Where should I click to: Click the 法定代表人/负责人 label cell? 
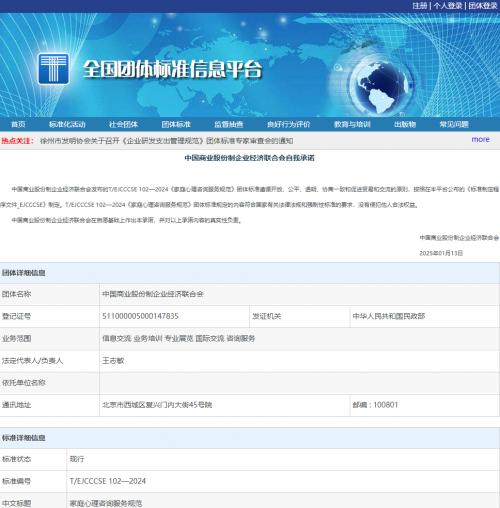click(50, 361)
